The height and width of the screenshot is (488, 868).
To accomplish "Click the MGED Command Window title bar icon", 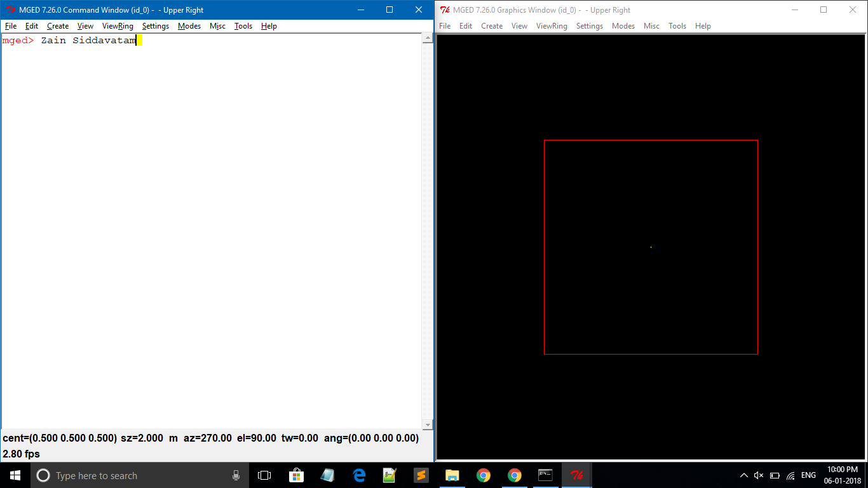I will tap(10, 10).
